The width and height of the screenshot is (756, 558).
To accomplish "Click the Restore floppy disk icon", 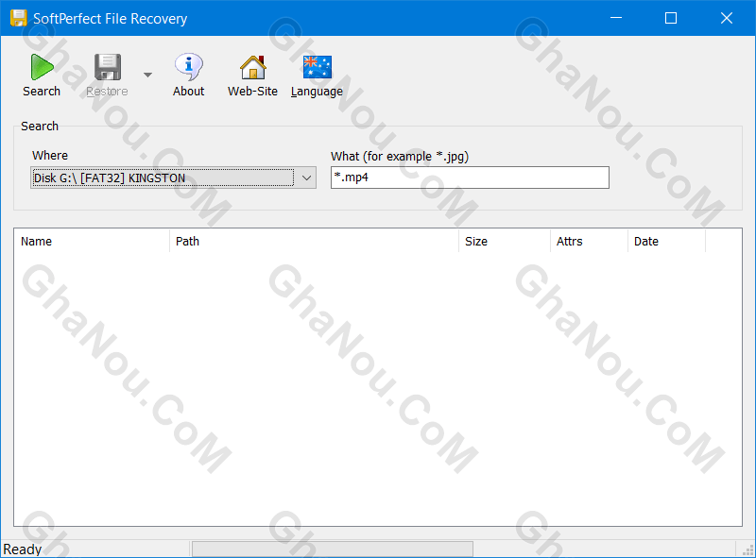I will point(108,66).
